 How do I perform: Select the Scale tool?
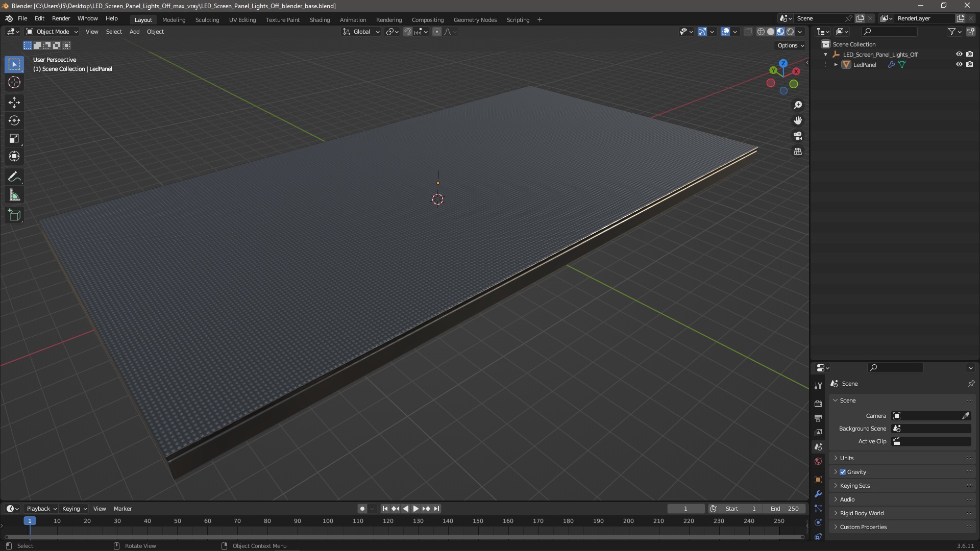pos(14,138)
